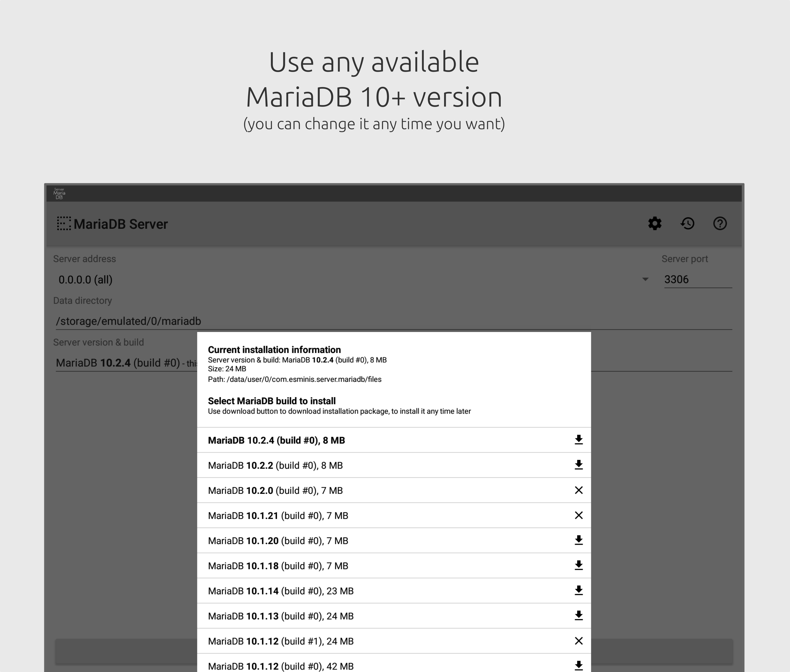The width and height of the screenshot is (790, 672).
Task: Click the Size: 24 MB text
Action: pos(227,369)
